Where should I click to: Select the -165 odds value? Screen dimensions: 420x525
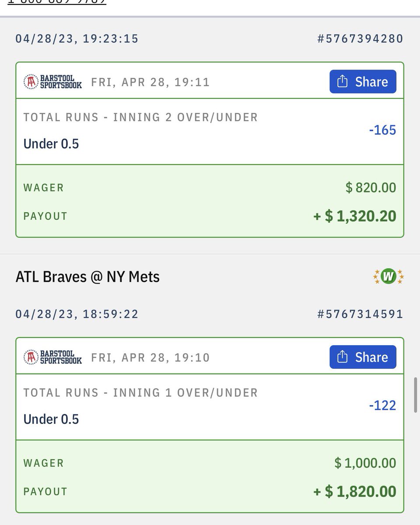coord(382,130)
